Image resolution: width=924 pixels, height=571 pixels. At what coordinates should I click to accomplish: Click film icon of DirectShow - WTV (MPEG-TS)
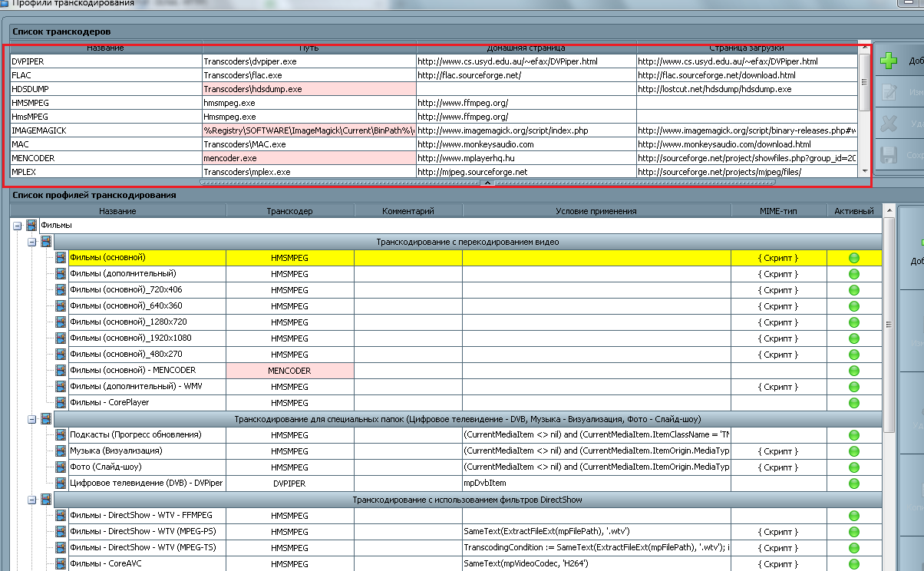(x=61, y=548)
